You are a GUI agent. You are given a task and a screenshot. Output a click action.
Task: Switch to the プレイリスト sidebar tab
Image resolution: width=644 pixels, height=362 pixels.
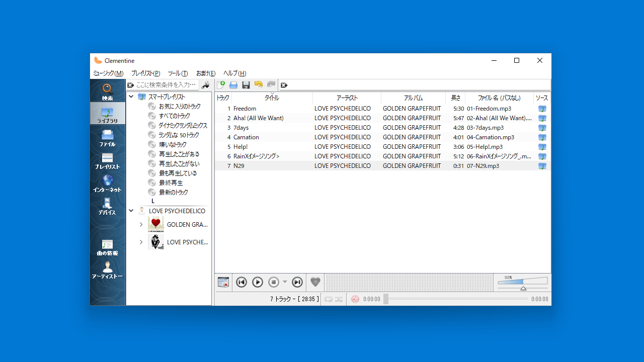108,160
